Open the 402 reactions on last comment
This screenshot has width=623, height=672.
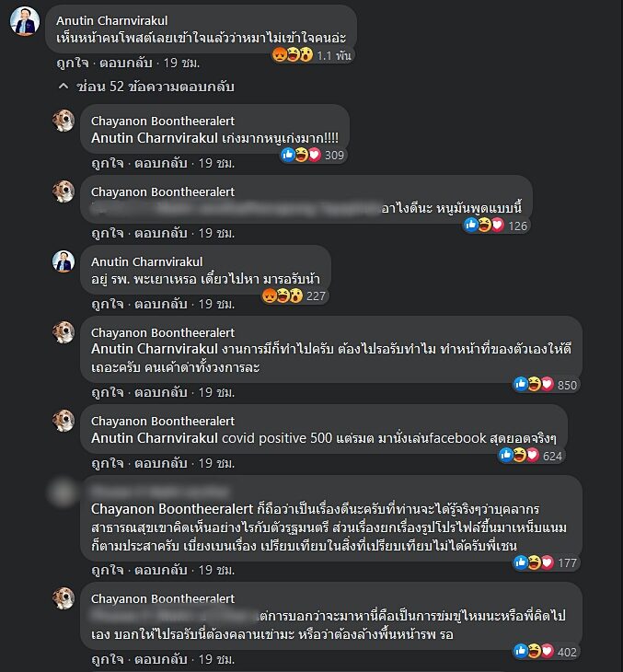pyautogui.click(x=546, y=652)
